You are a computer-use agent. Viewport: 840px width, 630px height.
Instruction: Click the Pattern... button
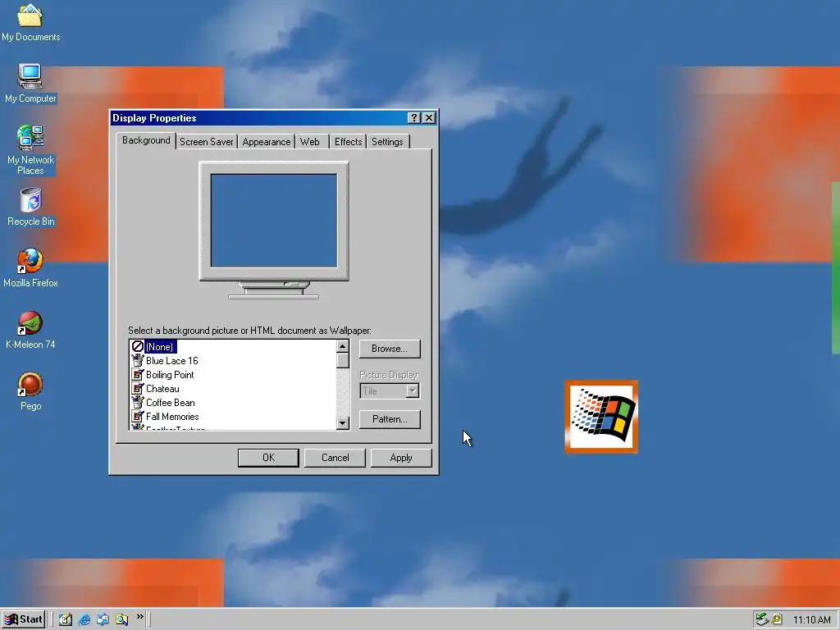point(390,419)
